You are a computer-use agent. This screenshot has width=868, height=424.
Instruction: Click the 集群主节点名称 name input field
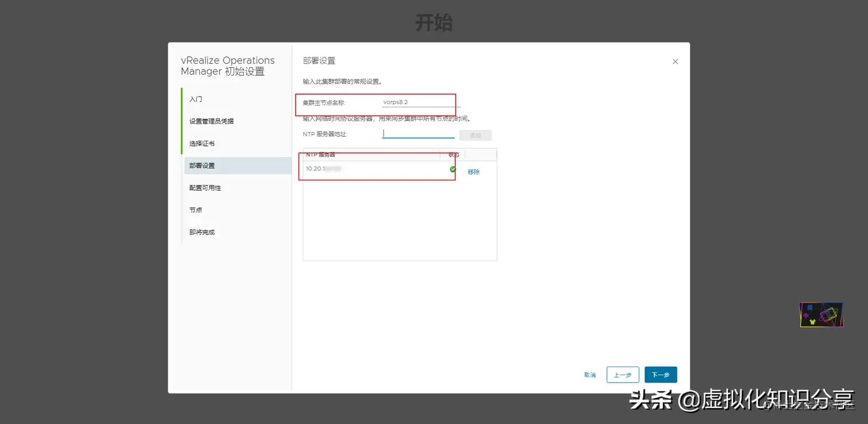(418, 102)
